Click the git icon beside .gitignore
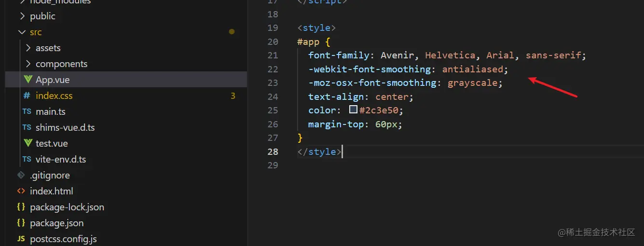The width and height of the screenshot is (644, 246). tap(21, 175)
